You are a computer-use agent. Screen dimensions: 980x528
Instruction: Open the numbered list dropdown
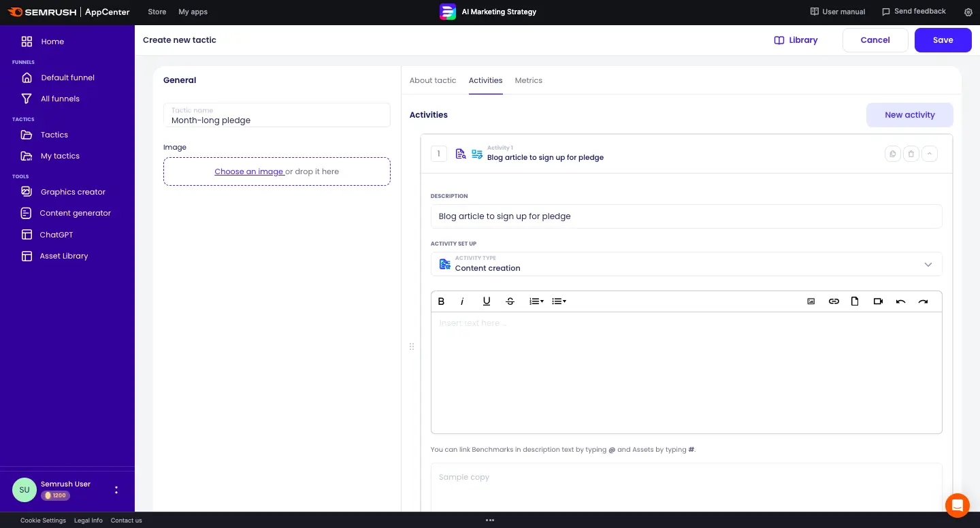click(536, 301)
